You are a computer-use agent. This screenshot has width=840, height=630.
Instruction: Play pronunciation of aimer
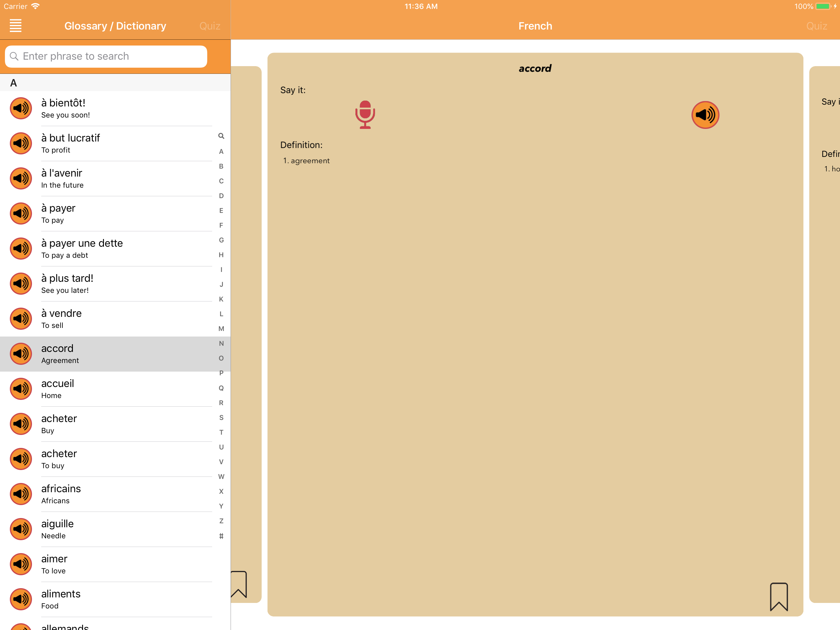(x=21, y=564)
